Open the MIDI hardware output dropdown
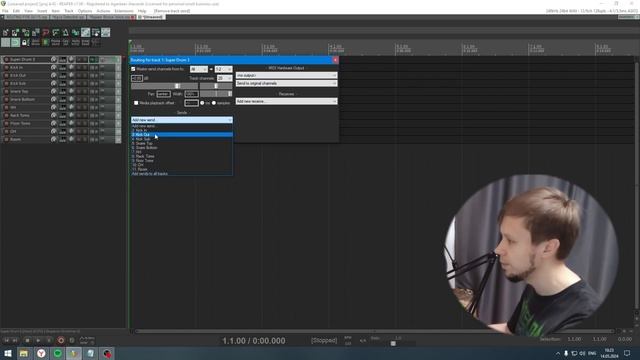Image resolution: width=640 pixels, height=360 pixels. [287, 76]
